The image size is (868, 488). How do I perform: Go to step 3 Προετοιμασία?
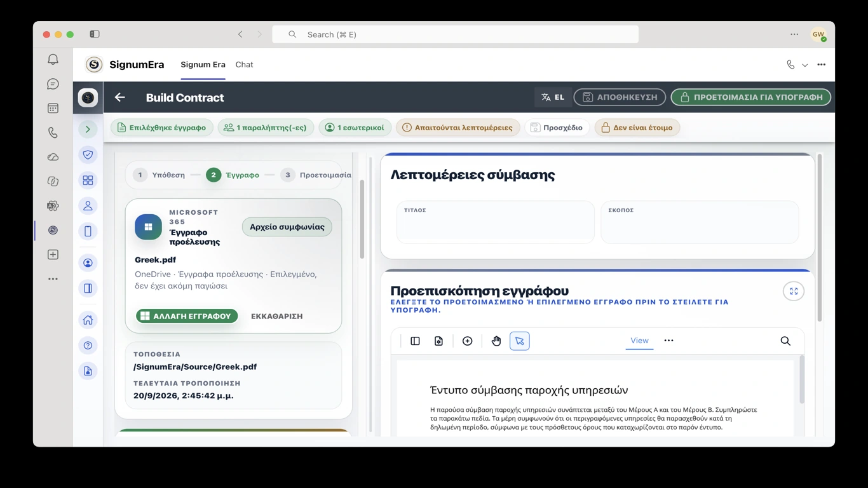coord(316,175)
